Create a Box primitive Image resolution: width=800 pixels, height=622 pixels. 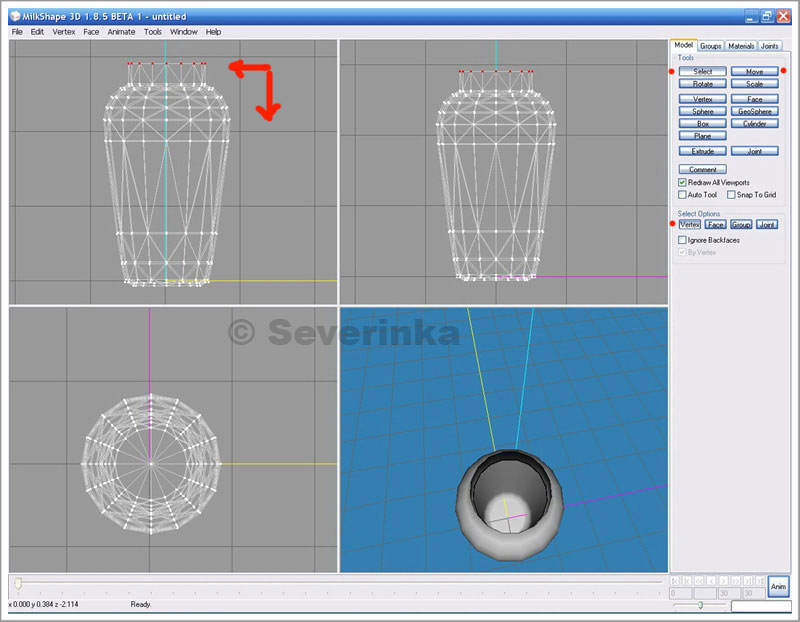click(703, 123)
